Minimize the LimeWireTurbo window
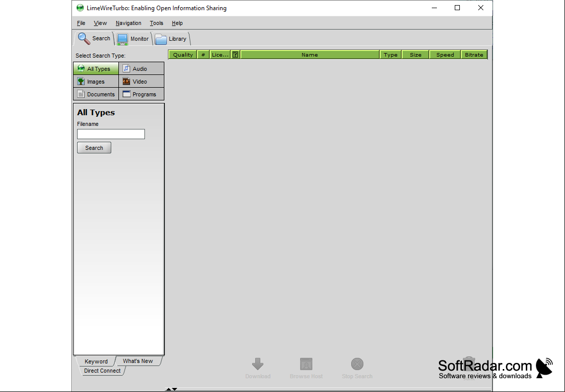Image resolution: width=565 pixels, height=392 pixels. pyautogui.click(x=434, y=8)
